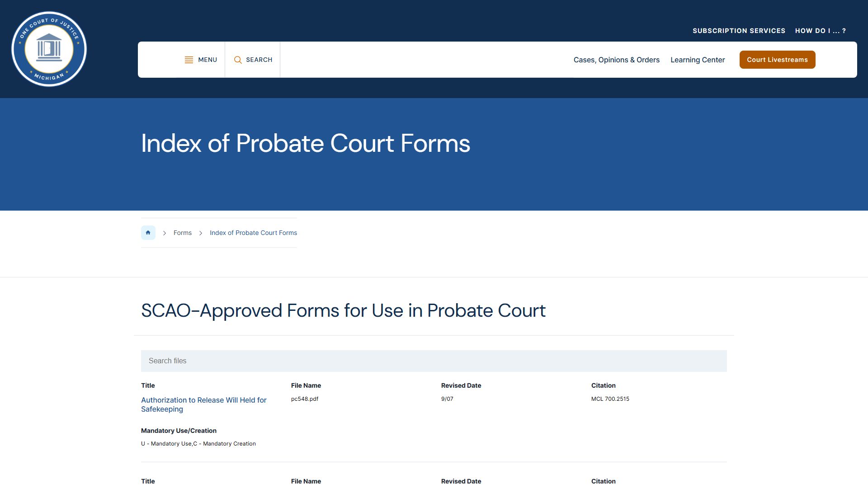Sort forms by the Title column
The width and height of the screenshot is (868, 488).
pyautogui.click(x=148, y=385)
